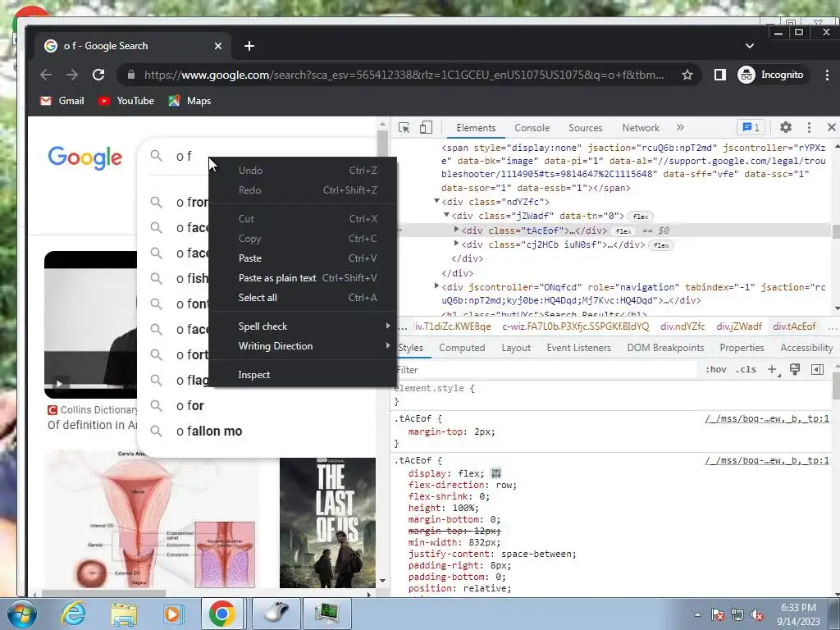
Task: Toggle the :hov element state button
Action: pyautogui.click(x=715, y=370)
